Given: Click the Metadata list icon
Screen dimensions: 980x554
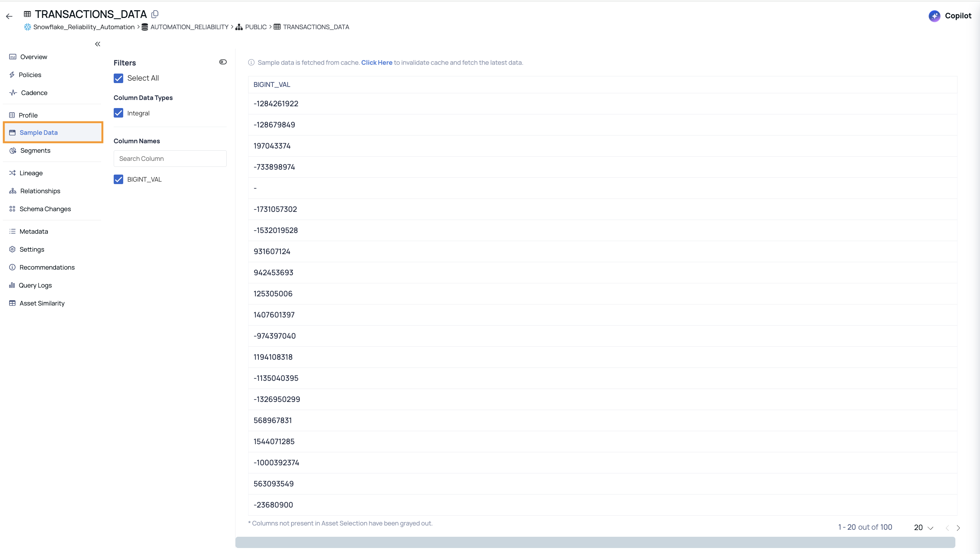Looking at the screenshot, I should 12,231.
